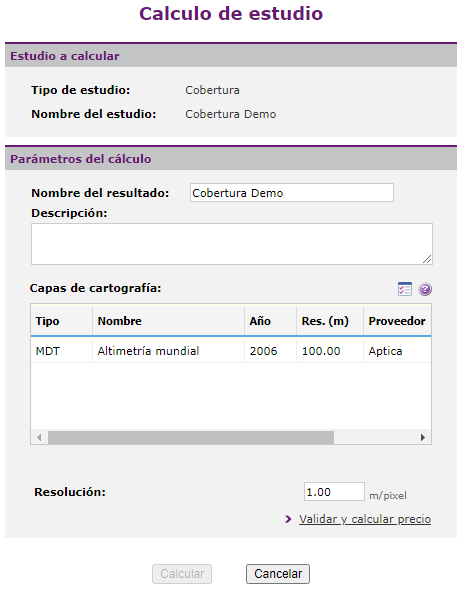Click the Cobertura study type value
463x592 pixels.
coord(212,90)
